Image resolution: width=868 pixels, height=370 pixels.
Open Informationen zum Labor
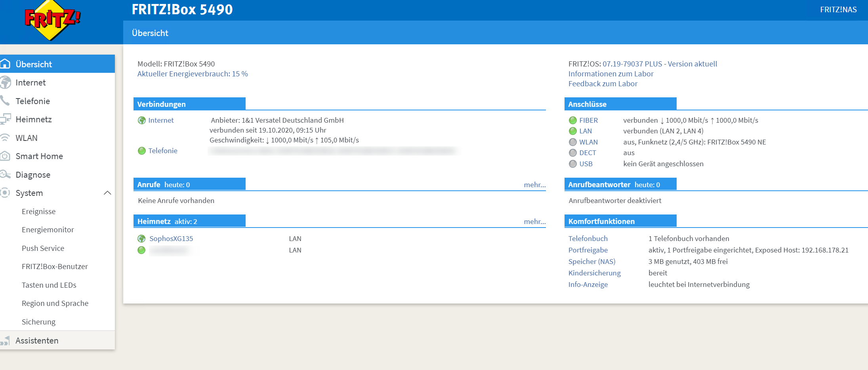611,74
